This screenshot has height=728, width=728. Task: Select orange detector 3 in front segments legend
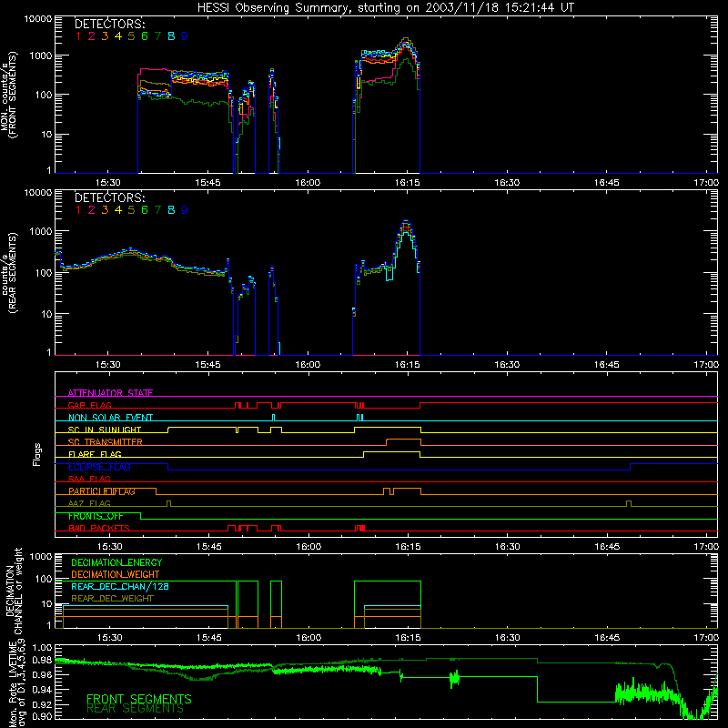pos(105,36)
